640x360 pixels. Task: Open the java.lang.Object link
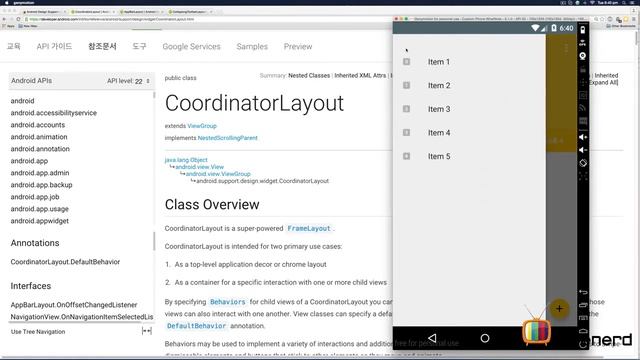pos(186,160)
